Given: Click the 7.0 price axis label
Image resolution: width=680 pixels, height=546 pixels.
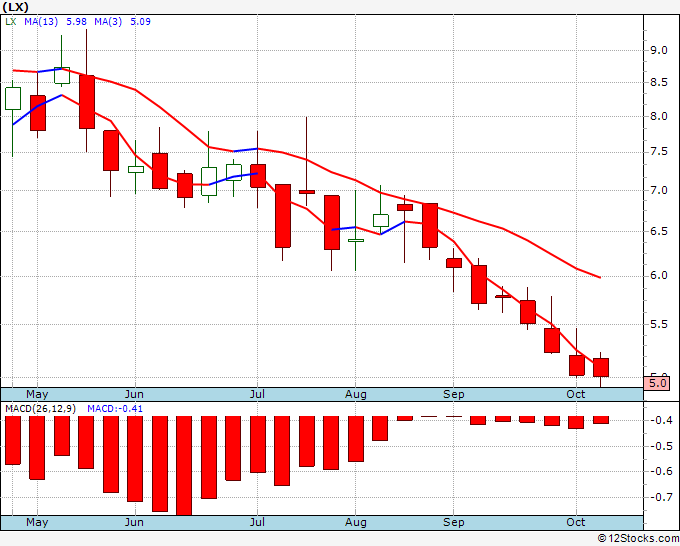Looking at the screenshot, I should [x=658, y=190].
